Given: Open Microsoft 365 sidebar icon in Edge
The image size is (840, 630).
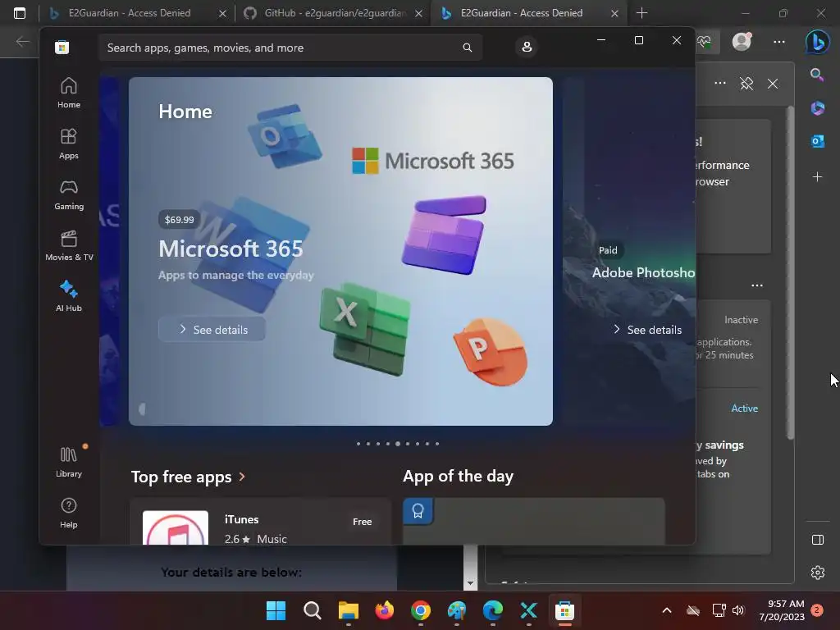Looking at the screenshot, I should coord(817,108).
